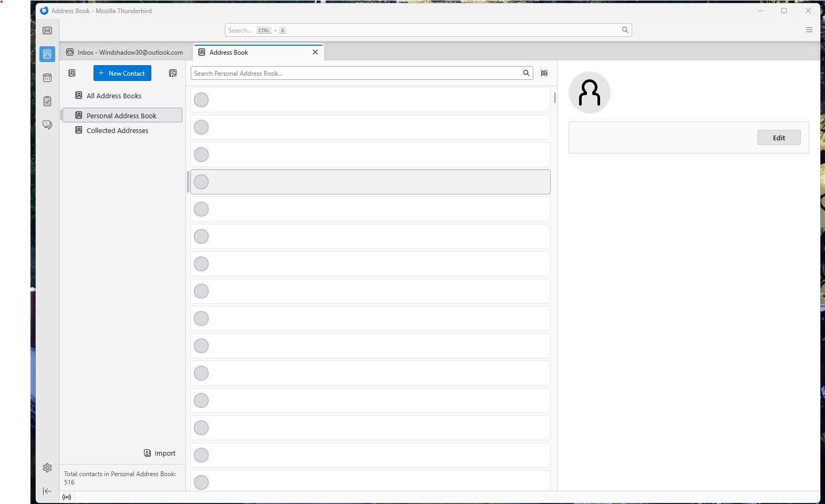This screenshot has height=504, width=825.
Task: Click the Thunderbird logo in title bar
Action: coord(44,11)
